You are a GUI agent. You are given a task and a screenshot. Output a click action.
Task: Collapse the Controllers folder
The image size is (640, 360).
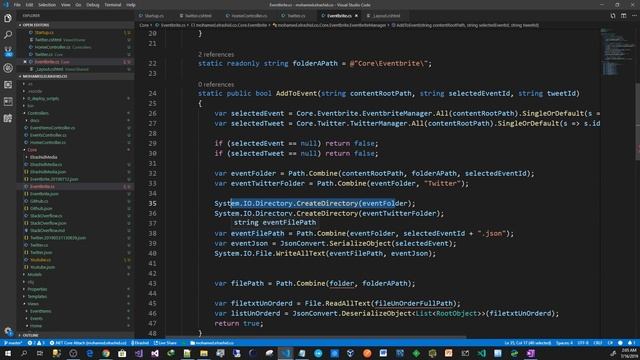(x=38, y=113)
